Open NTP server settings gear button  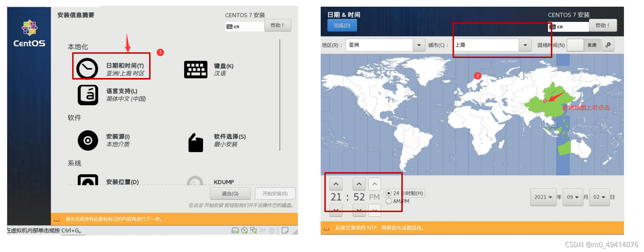point(608,45)
